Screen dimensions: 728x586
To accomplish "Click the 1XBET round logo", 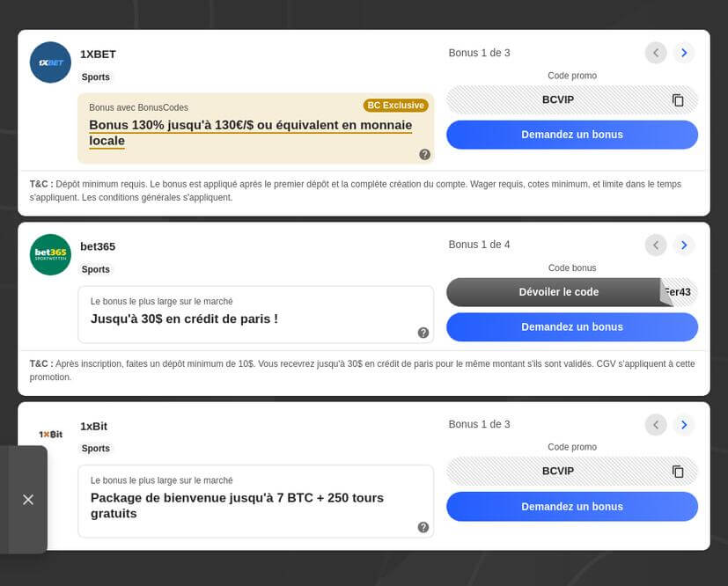I will click(x=50, y=62).
